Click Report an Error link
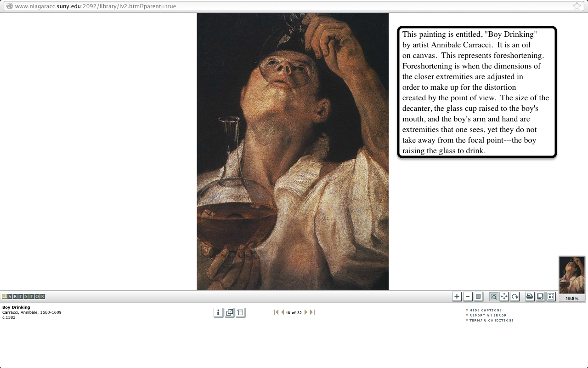This screenshot has width=588, height=368. 488,316
